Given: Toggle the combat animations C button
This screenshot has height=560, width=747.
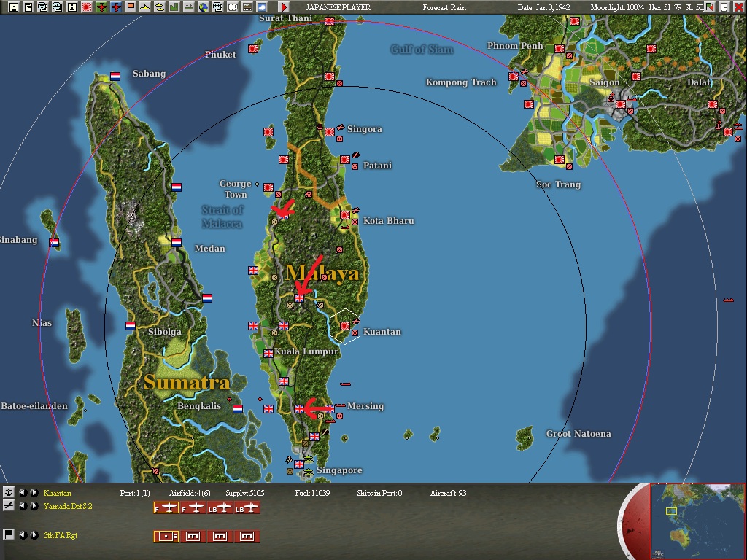Looking at the screenshot, I should [722, 7].
